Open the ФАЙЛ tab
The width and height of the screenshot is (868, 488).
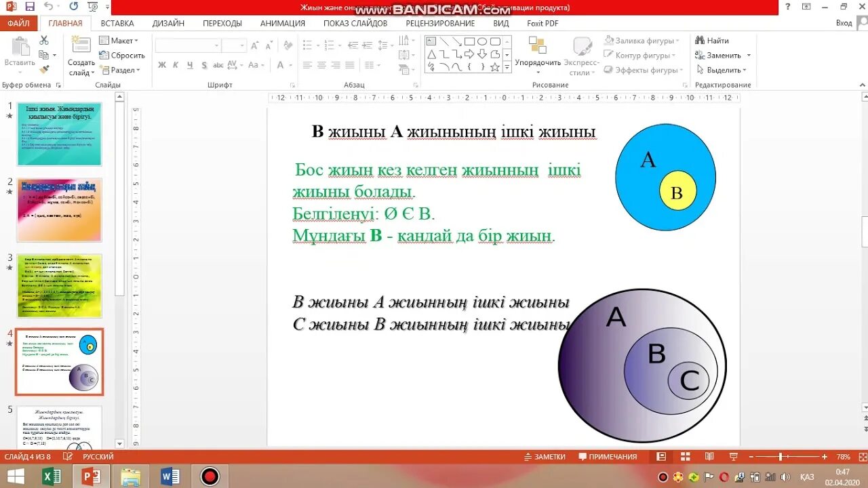click(19, 23)
